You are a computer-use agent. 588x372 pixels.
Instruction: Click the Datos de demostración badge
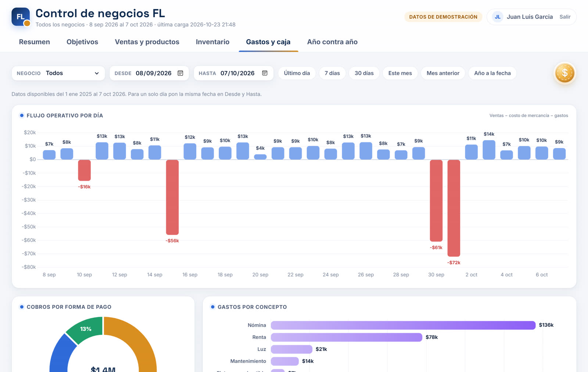(443, 17)
